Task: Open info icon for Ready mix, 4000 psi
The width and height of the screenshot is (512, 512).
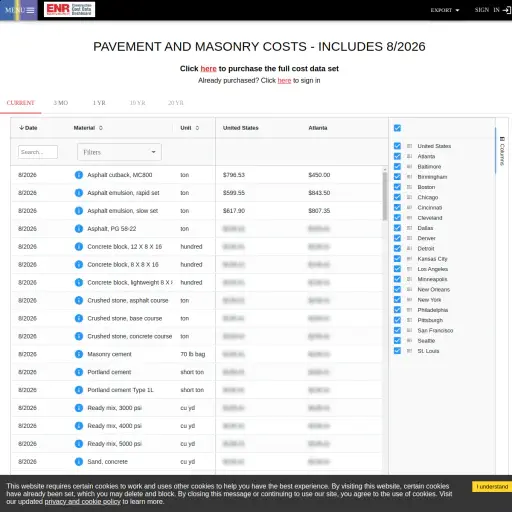Action: coord(79,426)
